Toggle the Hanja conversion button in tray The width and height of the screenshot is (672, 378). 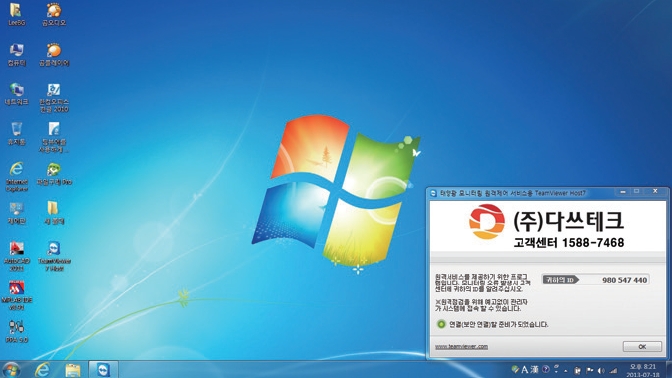click(534, 369)
